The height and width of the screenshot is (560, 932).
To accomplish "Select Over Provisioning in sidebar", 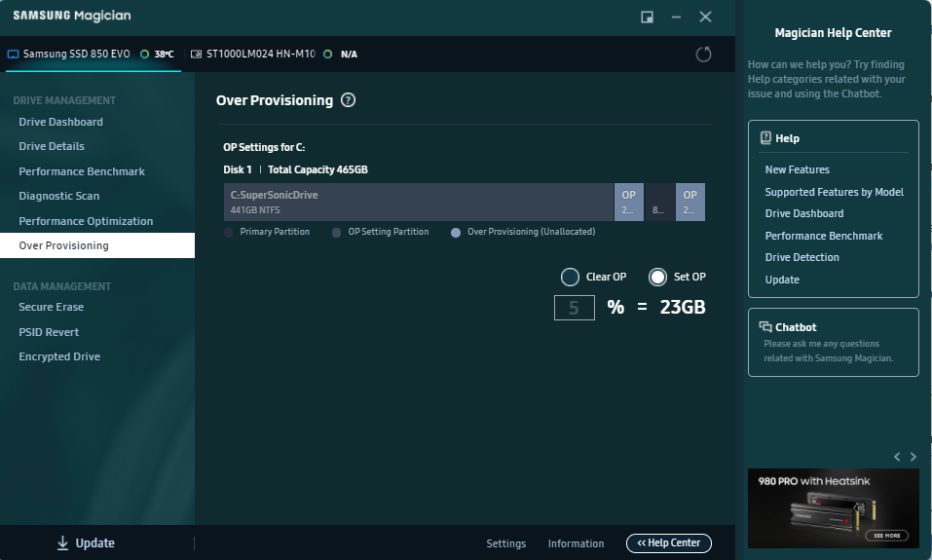I will 97,245.
